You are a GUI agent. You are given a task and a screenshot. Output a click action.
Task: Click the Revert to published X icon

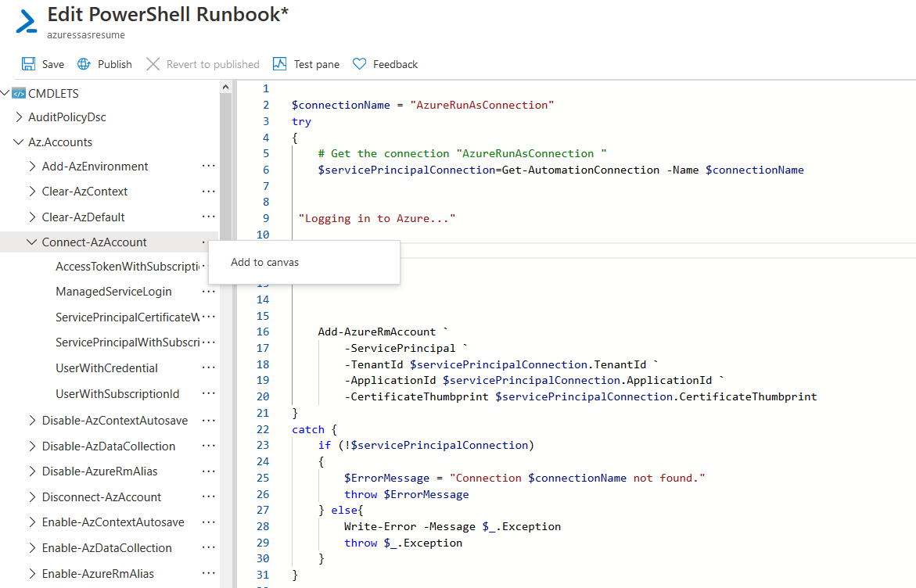(x=153, y=64)
